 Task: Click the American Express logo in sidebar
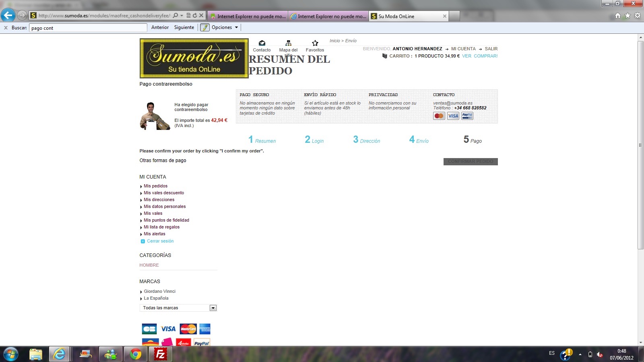coord(205,329)
